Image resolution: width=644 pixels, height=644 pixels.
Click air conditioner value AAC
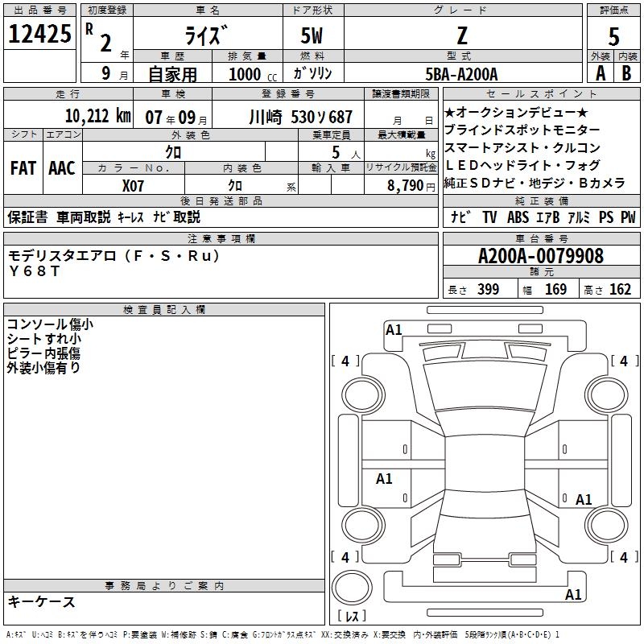tap(62, 168)
